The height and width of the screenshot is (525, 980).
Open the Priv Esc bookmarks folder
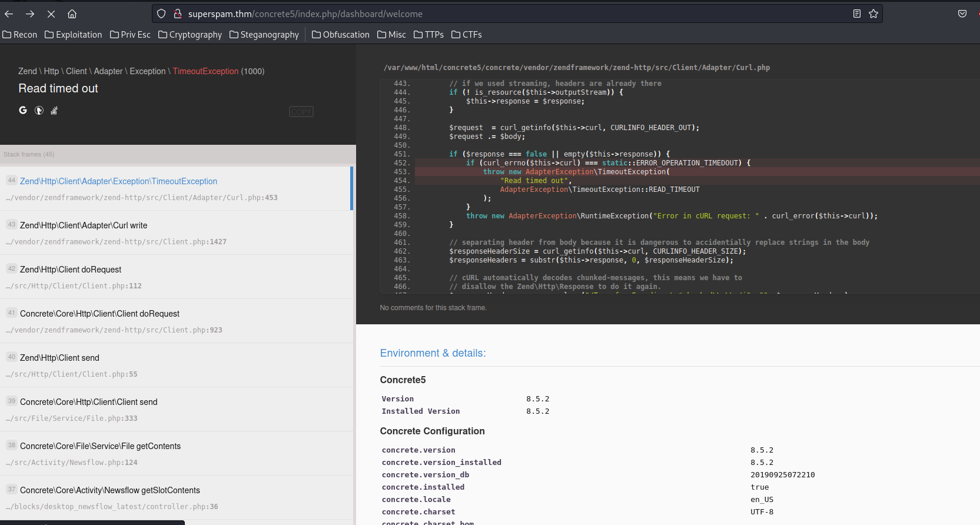pos(130,35)
